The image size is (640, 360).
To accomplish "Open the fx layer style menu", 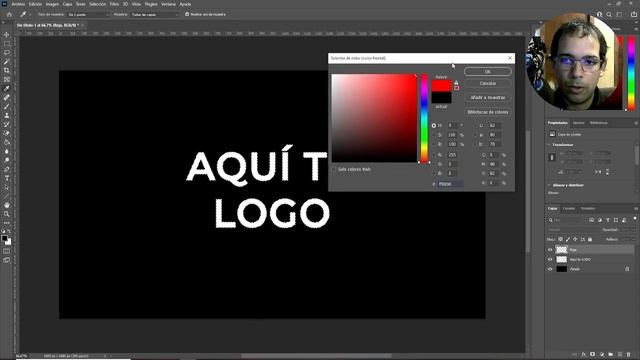I will coord(584,354).
